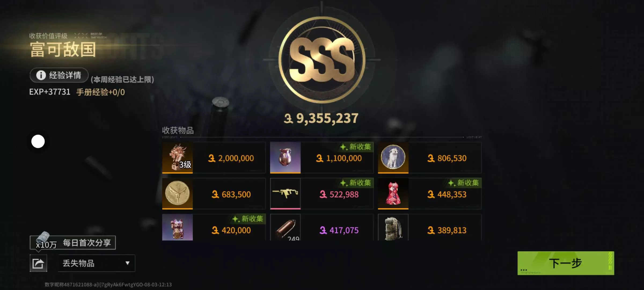The width and height of the screenshot is (644, 290).
Task: Select the gold coin item worth 683,500
Action: [x=214, y=194]
